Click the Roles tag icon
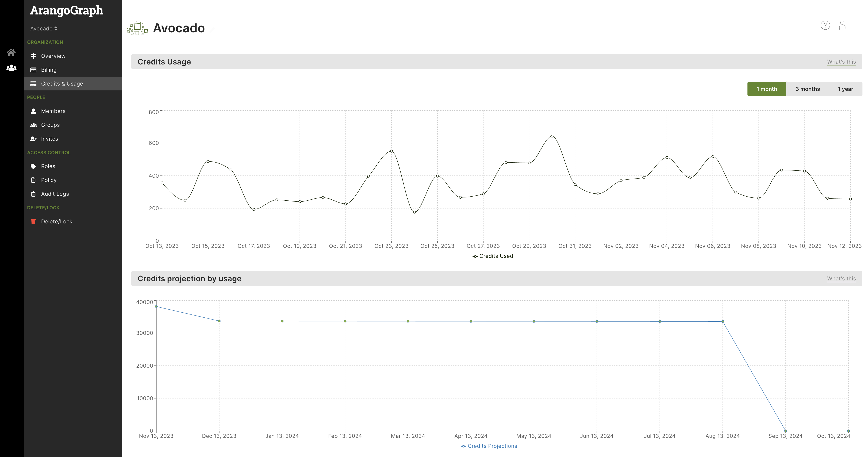The image size is (868, 457). click(33, 166)
